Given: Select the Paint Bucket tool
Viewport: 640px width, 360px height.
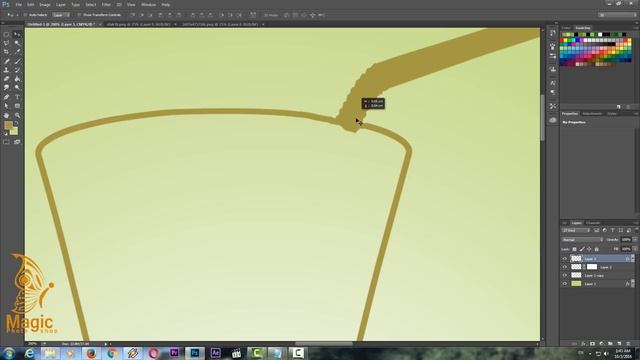Looking at the screenshot, I should tap(17, 79).
